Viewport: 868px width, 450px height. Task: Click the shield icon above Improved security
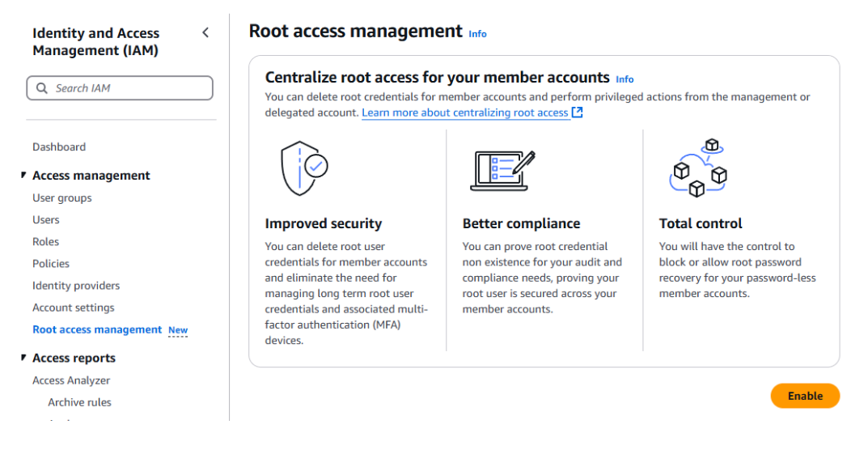point(304,168)
